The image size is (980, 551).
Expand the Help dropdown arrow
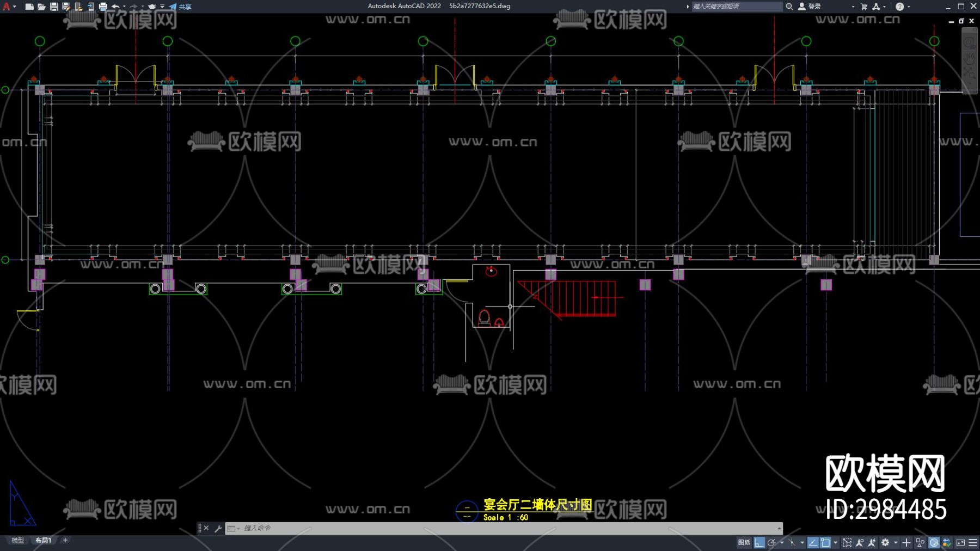point(909,7)
